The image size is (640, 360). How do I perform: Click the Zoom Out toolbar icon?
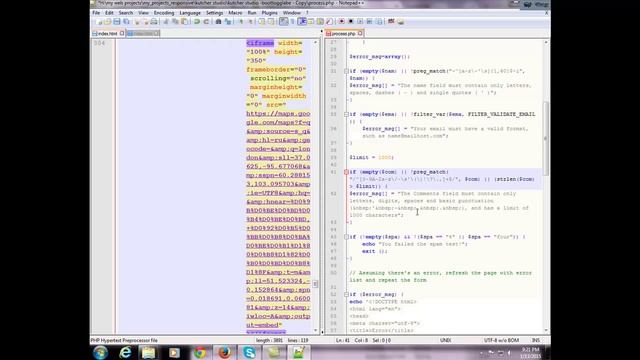point(251,21)
